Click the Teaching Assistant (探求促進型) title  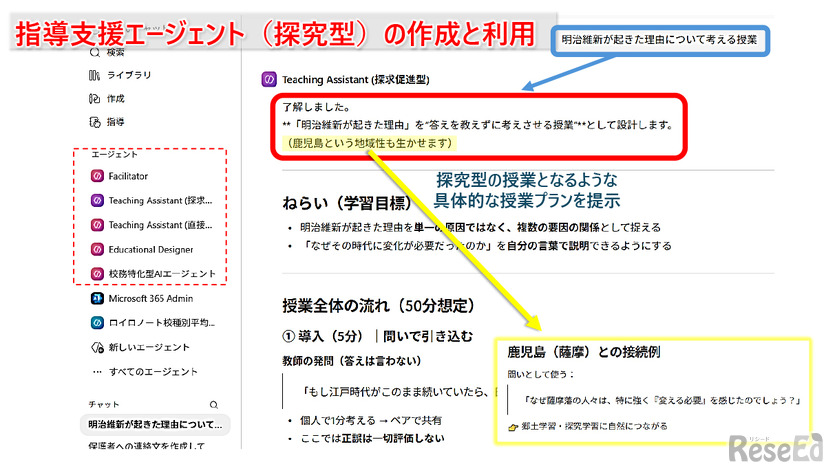(x=356, y=80)
